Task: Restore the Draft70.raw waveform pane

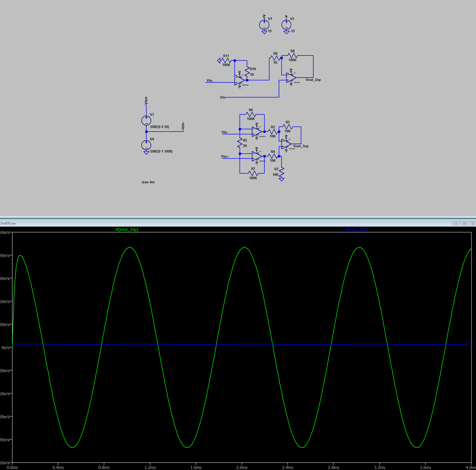Action: click(x=464, y=223)
